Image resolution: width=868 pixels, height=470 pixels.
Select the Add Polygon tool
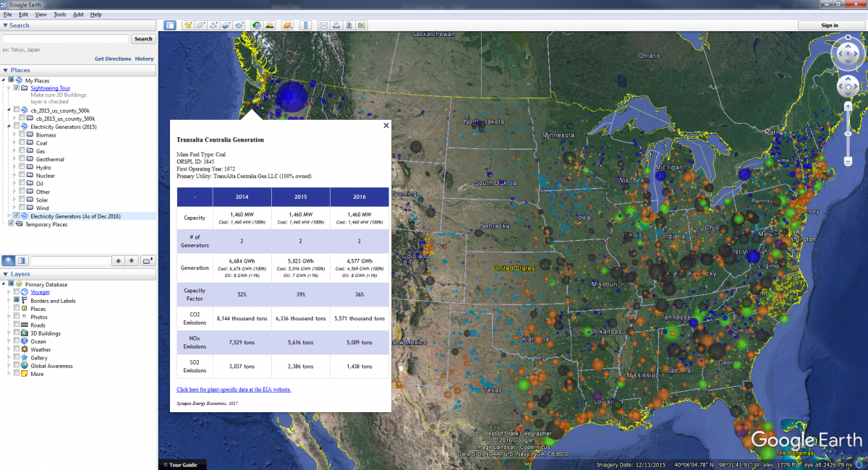point(200,25)
